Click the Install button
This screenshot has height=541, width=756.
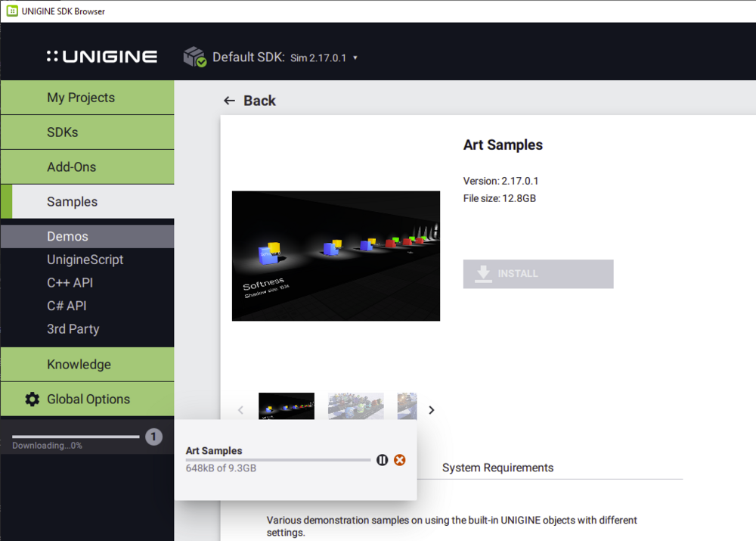point(538,274)
